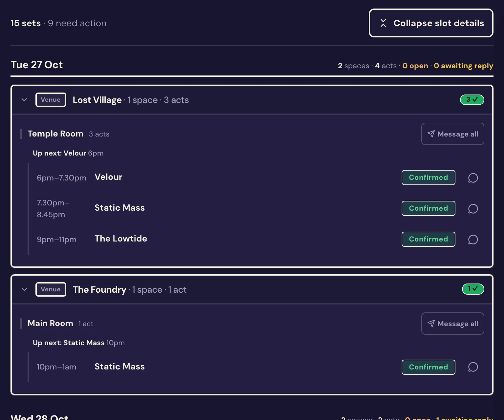The width and height of the screenshot is (504, 420).
Task: Click the 3 confirmed badge on Lost Village
Action: (472, 99)
